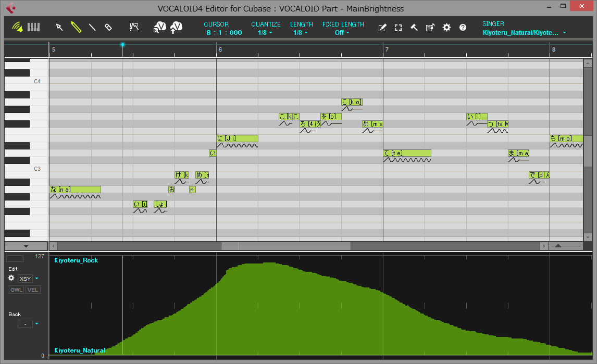597x364 pixels.
Task: Click the cloud V icon with selection cursor
Action: pos(159,27)
